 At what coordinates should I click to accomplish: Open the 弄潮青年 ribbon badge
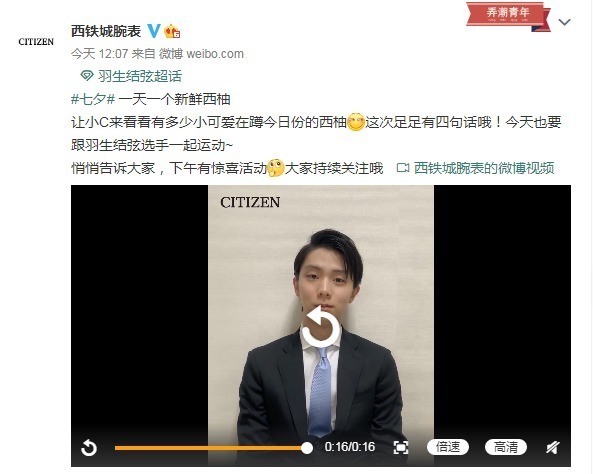point(508,16)
